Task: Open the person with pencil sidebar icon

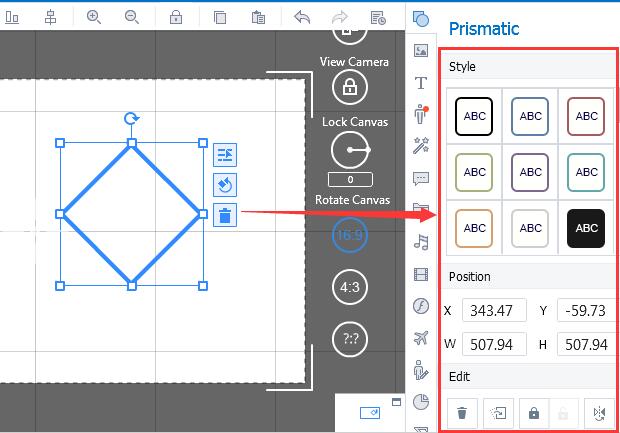Action: coord(420,370)
